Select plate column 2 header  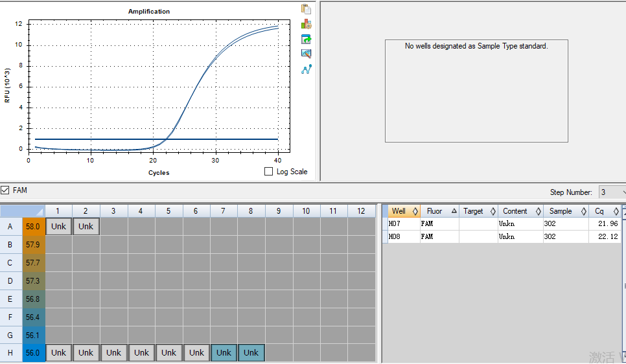86,210
